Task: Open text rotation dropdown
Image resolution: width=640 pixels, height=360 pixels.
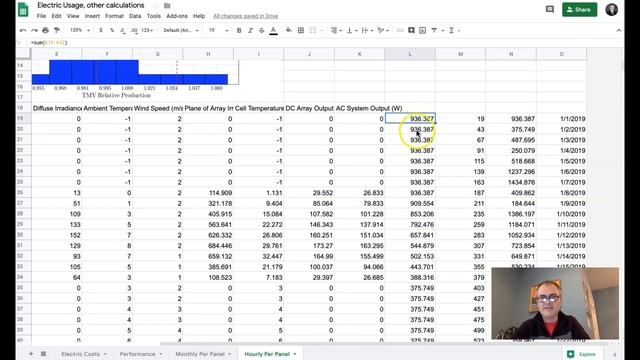Action: [382, 30]
